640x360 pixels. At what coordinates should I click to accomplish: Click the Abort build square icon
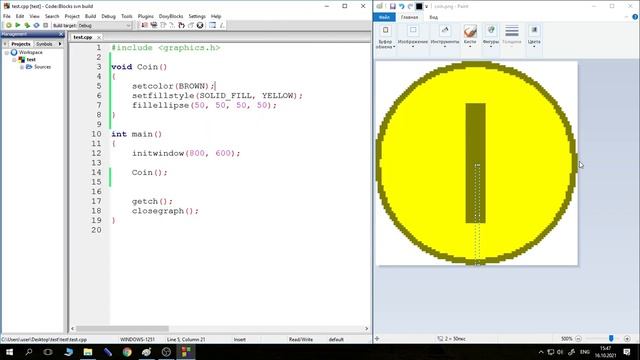[x=45, y=25]
